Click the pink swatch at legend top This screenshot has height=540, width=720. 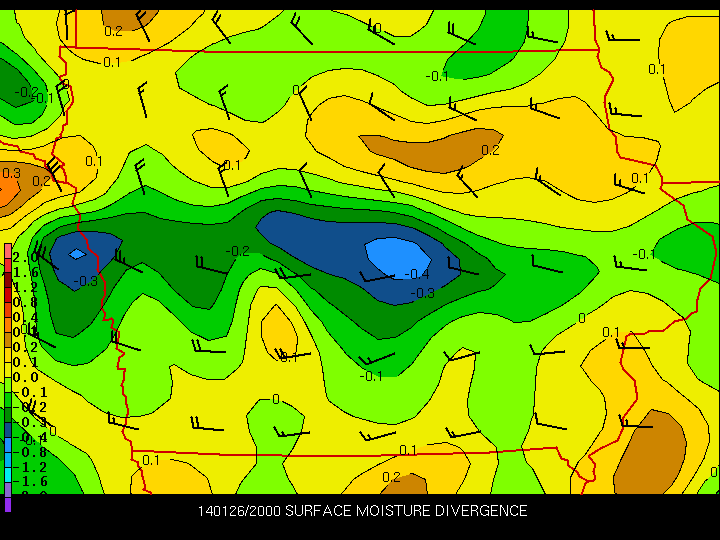click(x=8, y=250)
